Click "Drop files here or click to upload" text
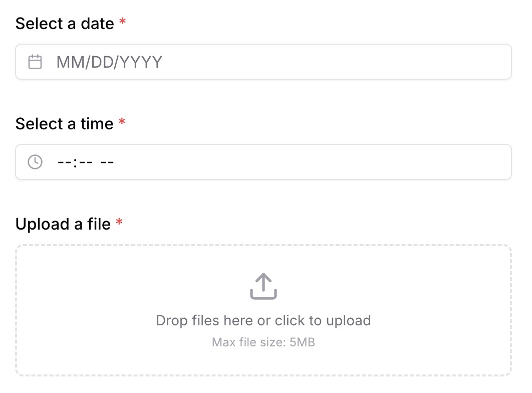The image size is (532, 393). click(x=263, y=321)
